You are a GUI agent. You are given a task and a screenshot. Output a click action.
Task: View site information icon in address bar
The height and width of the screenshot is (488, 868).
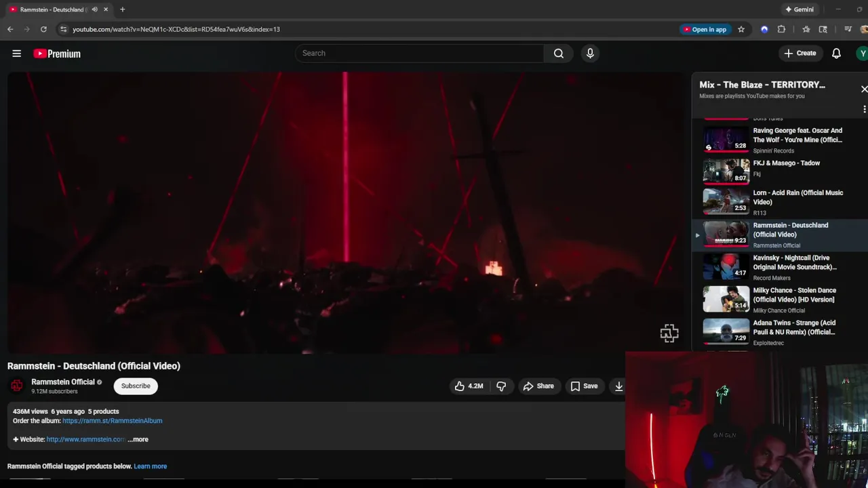coord(63,29)
